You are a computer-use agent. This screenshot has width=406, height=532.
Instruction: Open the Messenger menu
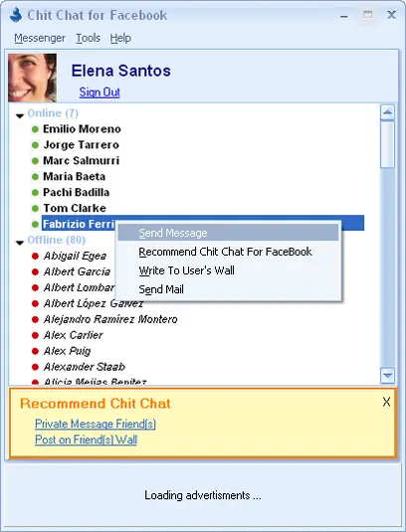[40, 38]
